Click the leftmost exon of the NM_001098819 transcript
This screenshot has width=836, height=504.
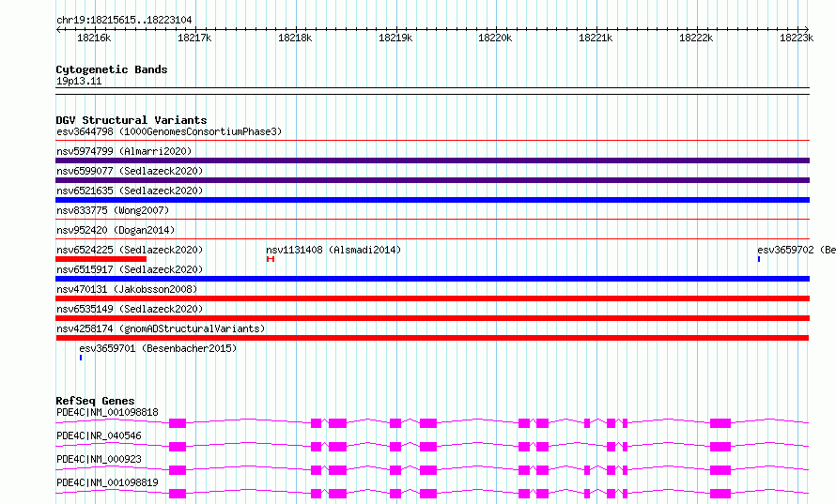178,494
